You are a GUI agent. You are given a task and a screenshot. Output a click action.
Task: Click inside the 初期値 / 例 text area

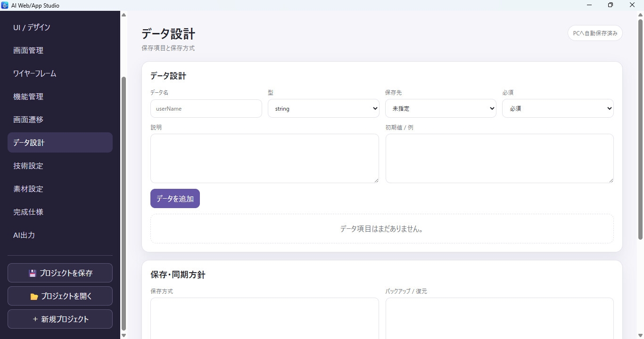[500, 158]
